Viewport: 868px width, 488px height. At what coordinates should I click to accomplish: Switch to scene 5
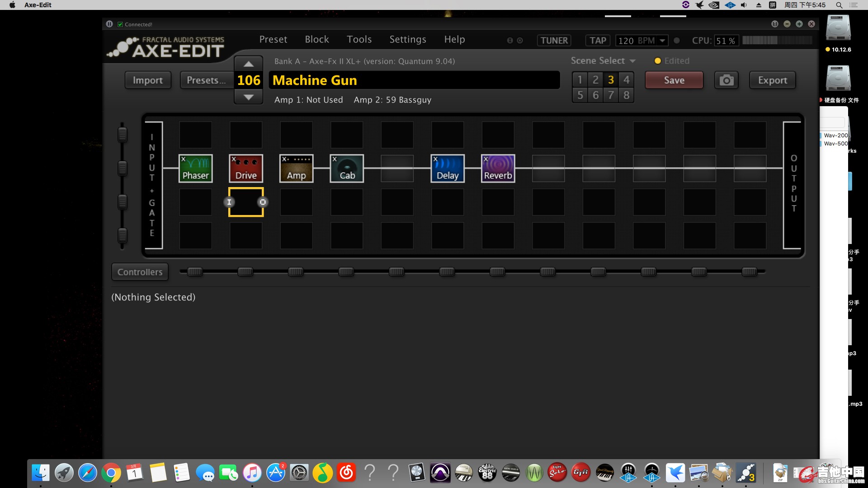coord(580,95)
